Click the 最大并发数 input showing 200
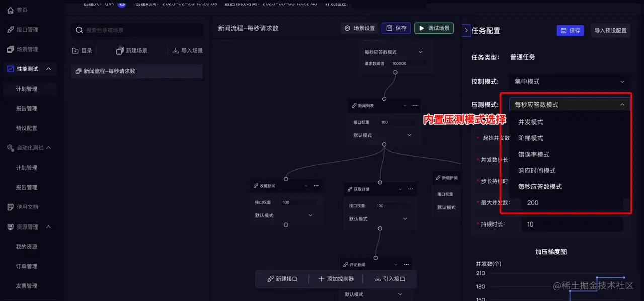The height and width of the screenshot is (301, 644). click(573, 203)
